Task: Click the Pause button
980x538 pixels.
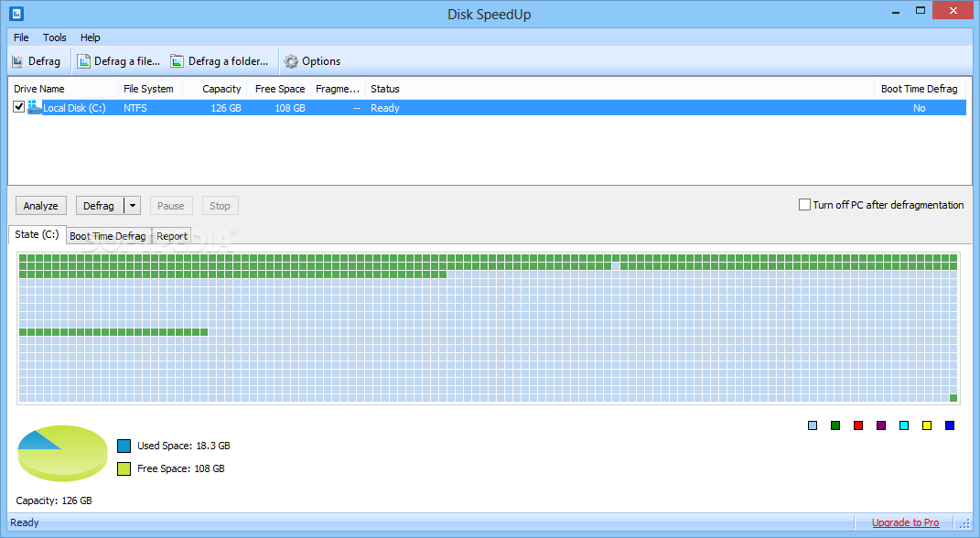Action: click(170, 206)
